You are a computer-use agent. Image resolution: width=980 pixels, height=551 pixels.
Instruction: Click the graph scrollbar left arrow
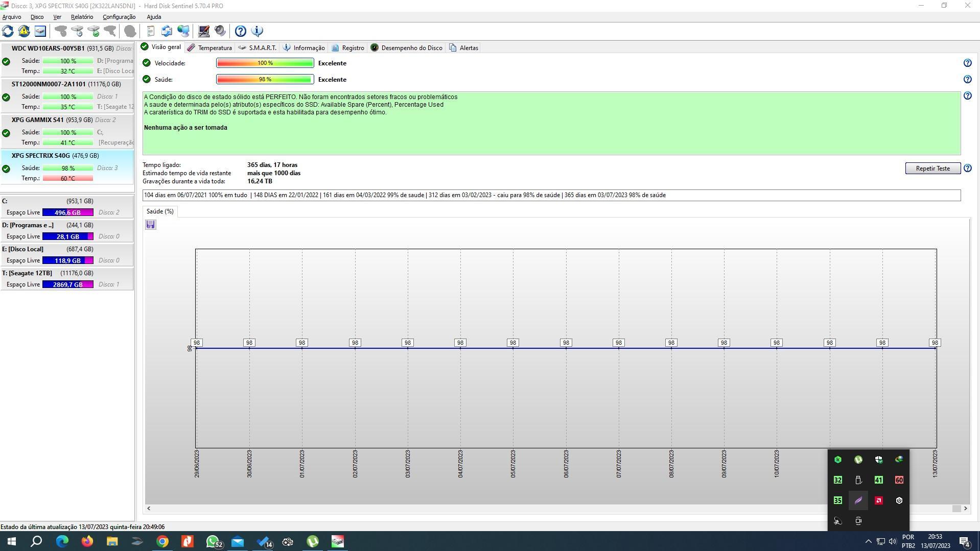tap(149, 509)
